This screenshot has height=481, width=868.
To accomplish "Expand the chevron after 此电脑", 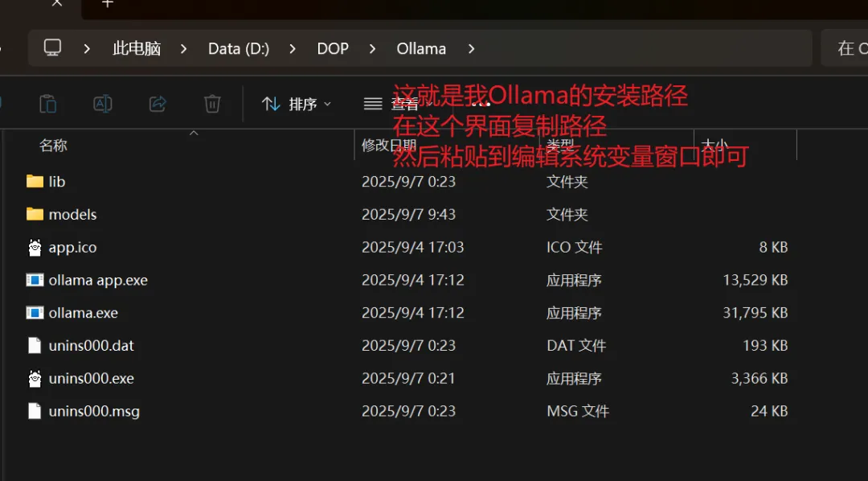I will tap(184, 49).
